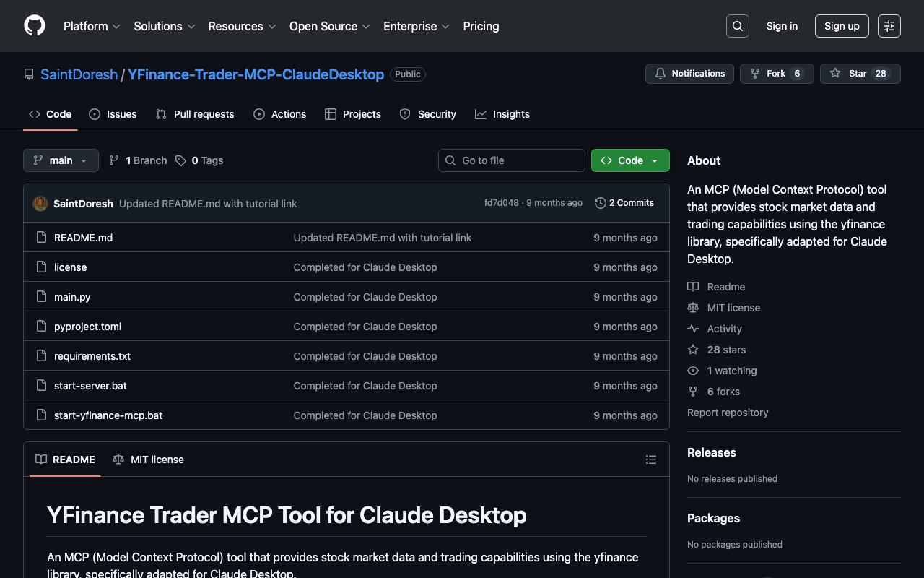Star the repository

(x=849, y=74)
